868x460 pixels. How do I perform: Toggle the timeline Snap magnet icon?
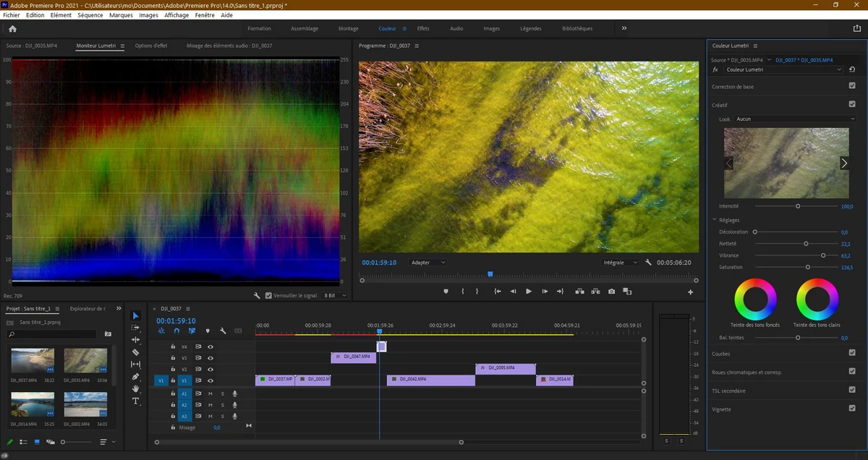click(176, 331)
